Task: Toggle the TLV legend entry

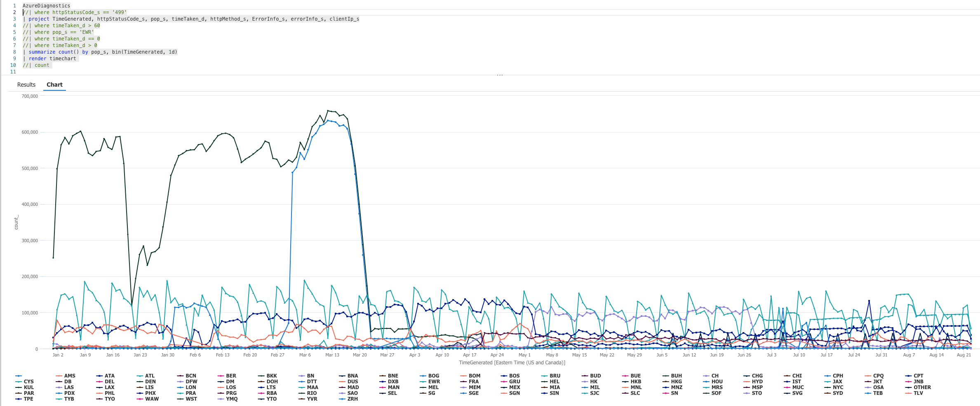Action: pos(914,393)
